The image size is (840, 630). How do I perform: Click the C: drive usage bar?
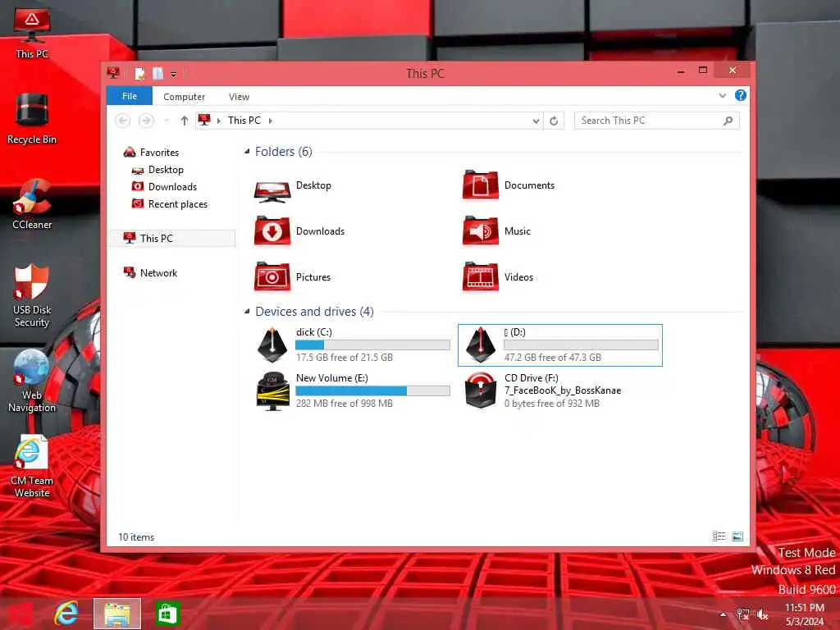(372, 345)
